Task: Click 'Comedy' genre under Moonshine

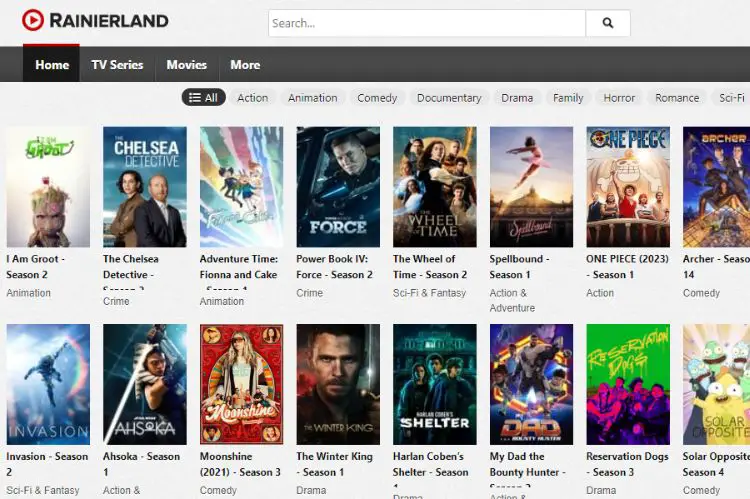Action: (218, 490)
